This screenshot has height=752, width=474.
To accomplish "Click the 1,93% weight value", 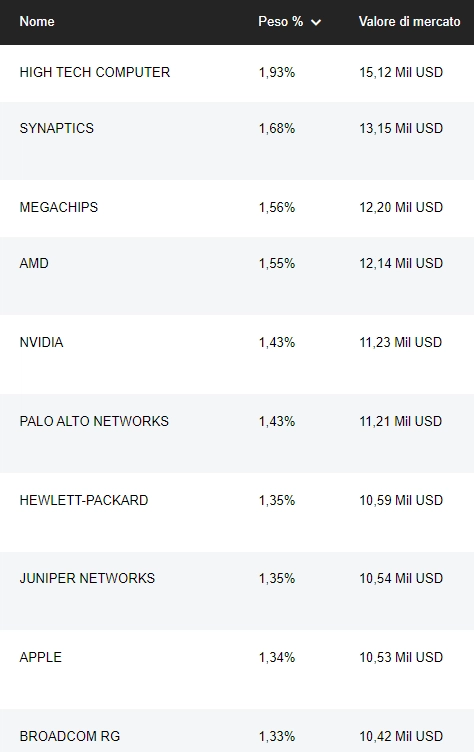I will (x=277, y=72).
